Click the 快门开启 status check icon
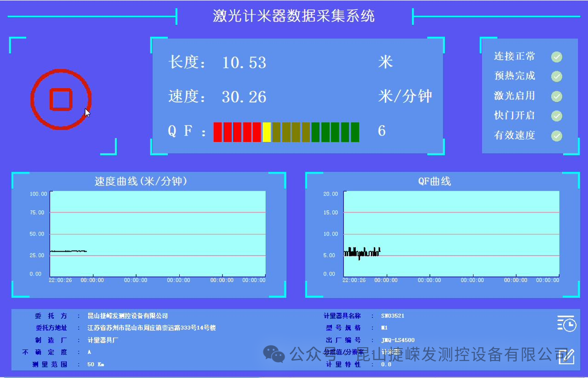Image resolution: width=588 pixels, height=378 pixels. [x=557, y=116]
